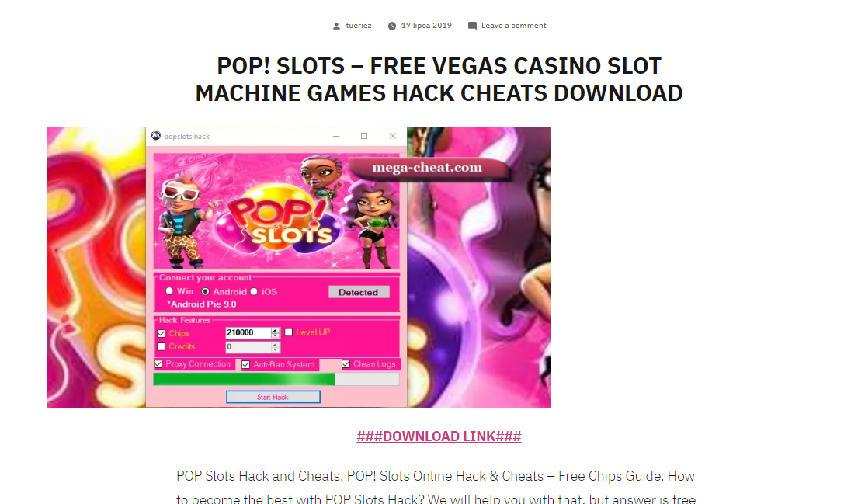Click the Credits amount spinner arrows

tap(275, 347)
